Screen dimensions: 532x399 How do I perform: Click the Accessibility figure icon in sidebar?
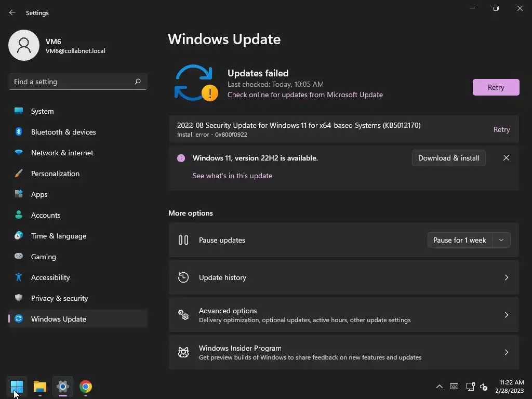click(19, 277)
